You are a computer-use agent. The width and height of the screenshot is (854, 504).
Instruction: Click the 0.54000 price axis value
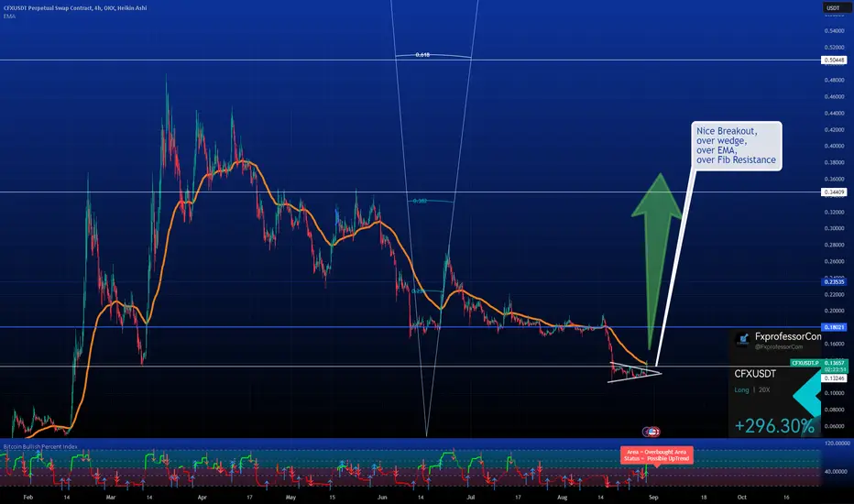tap(835, 31)
